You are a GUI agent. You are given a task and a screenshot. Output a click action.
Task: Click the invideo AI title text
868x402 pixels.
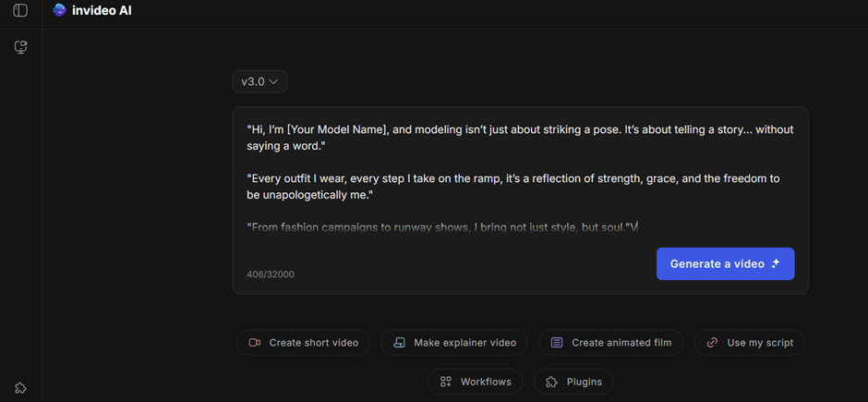click(x=102, y=11)
